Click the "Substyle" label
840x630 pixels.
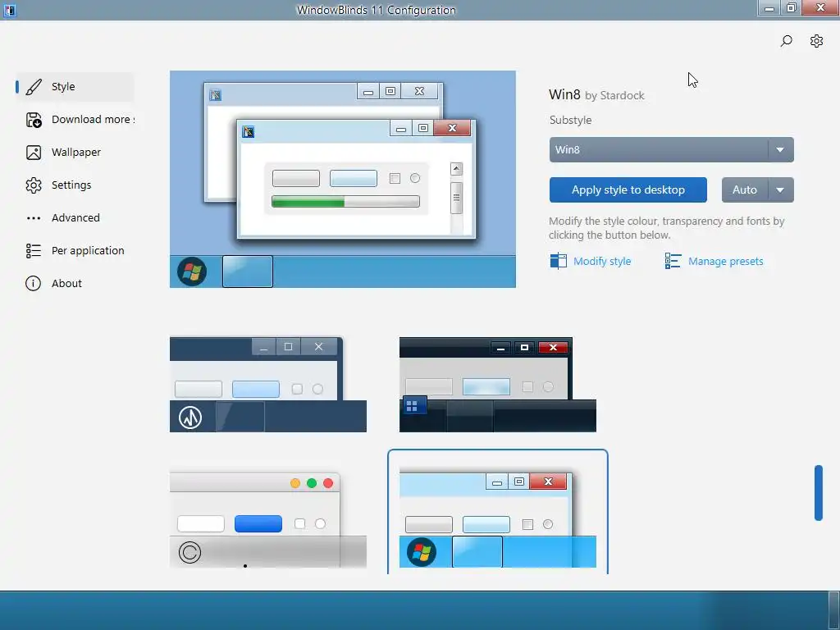point(571,120)
